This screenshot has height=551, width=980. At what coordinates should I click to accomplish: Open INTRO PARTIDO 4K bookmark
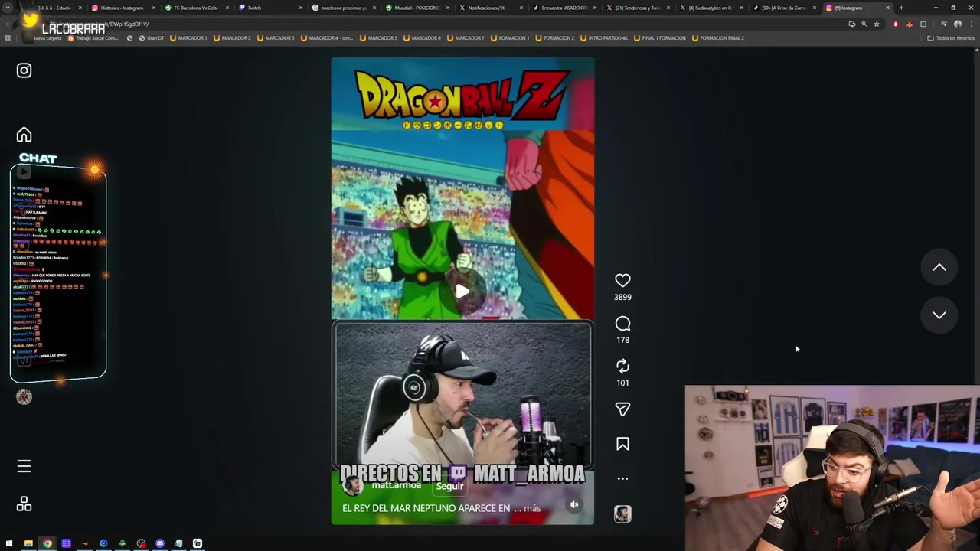(x=604, y=38)
